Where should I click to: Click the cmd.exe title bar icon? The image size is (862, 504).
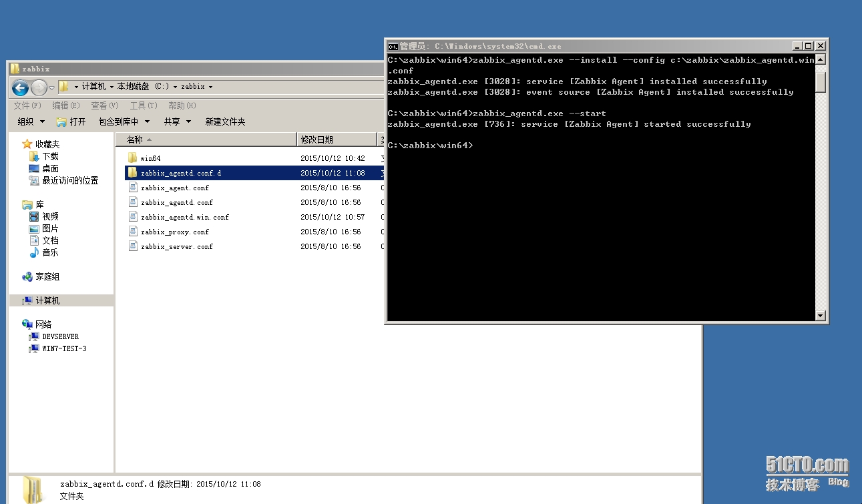click(x=393, y=46)
